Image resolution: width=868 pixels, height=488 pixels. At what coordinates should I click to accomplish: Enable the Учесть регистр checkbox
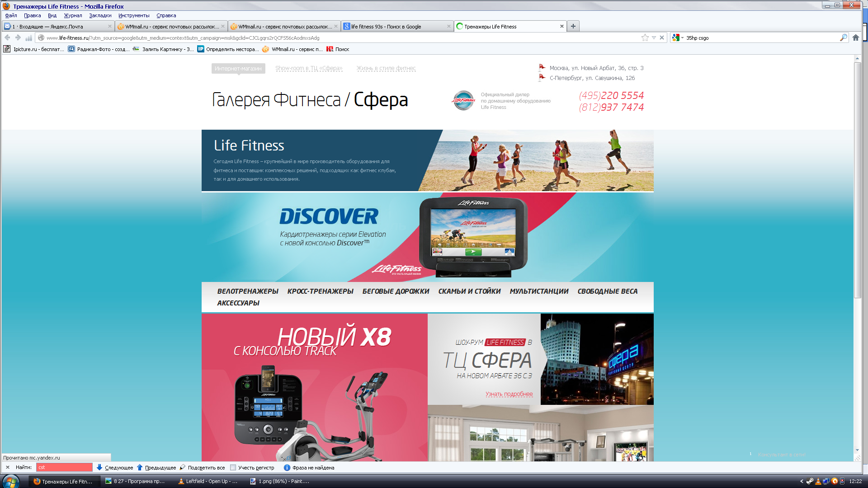tap(233, 468)
